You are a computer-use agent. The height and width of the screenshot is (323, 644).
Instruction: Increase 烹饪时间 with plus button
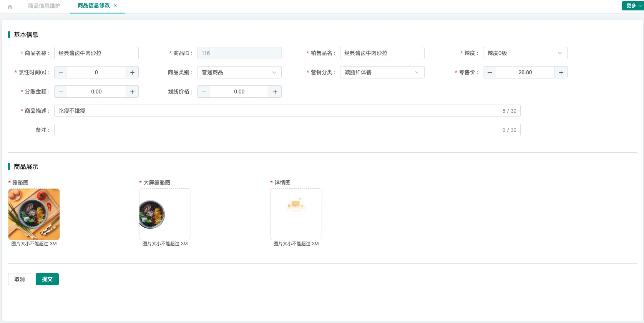pyautogui.click(x=132, y=72)
